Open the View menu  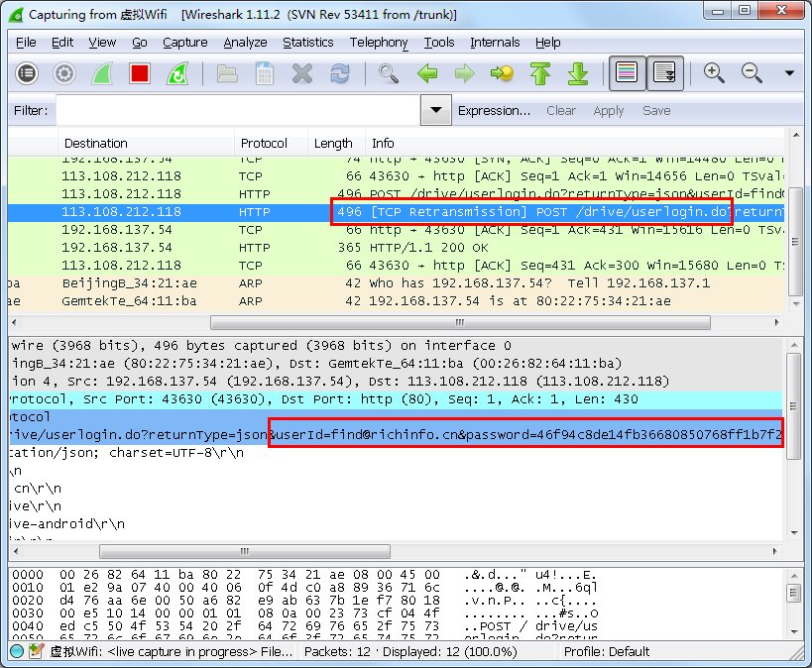point(102,43)
